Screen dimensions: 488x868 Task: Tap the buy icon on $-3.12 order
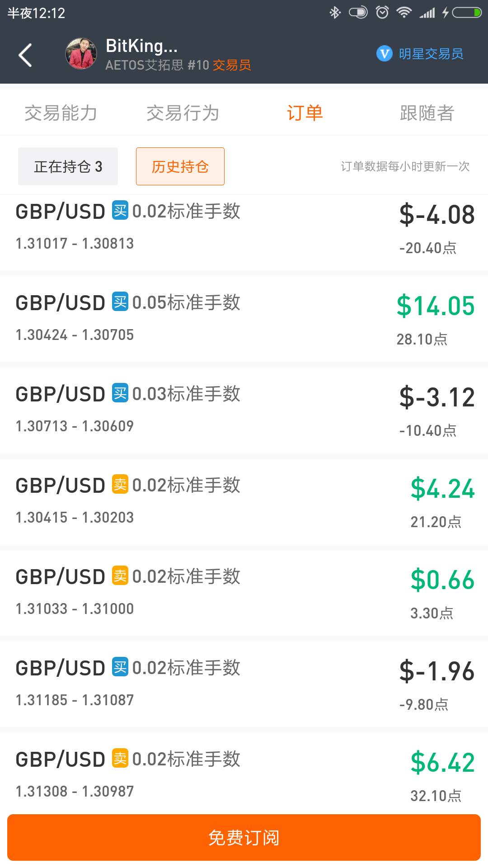[x=120, y=393]
